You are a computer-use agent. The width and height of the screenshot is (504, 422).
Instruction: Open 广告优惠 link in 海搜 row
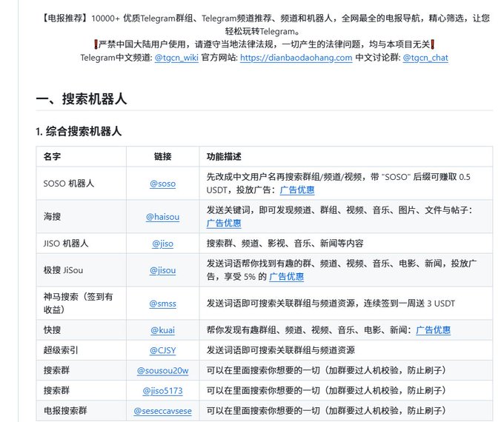(224, 223)
